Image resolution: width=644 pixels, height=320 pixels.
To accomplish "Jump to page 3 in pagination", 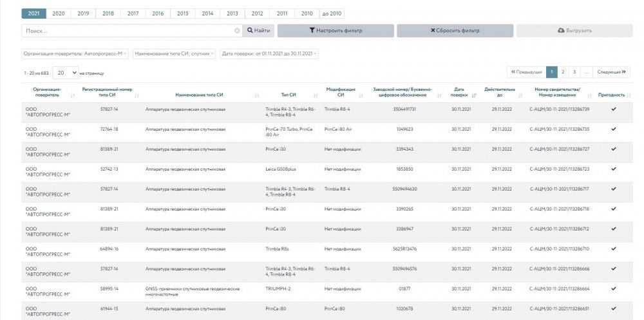I will pyautogui.click(x=574, y=72).
